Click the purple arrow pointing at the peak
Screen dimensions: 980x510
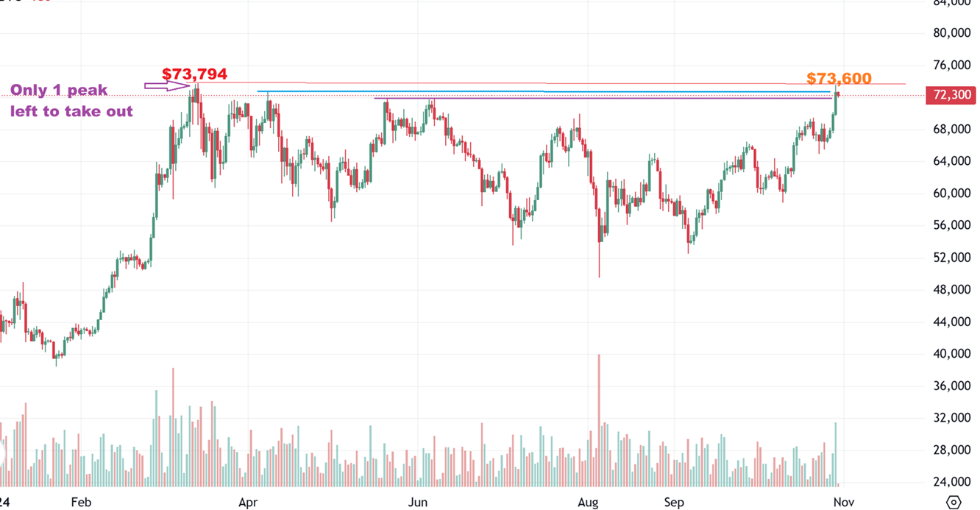point(166,87)
